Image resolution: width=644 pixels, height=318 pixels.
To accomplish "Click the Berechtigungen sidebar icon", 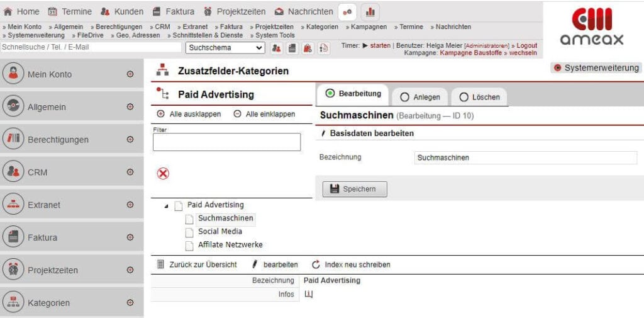I will pos(13,139).
